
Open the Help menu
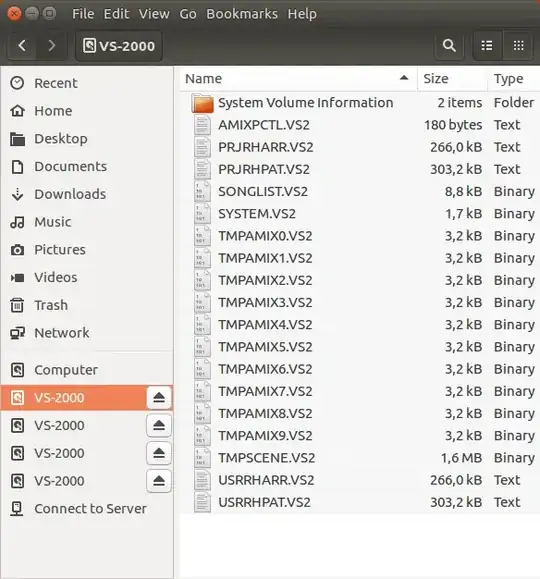pyautogui.click(x=302, y=14)
